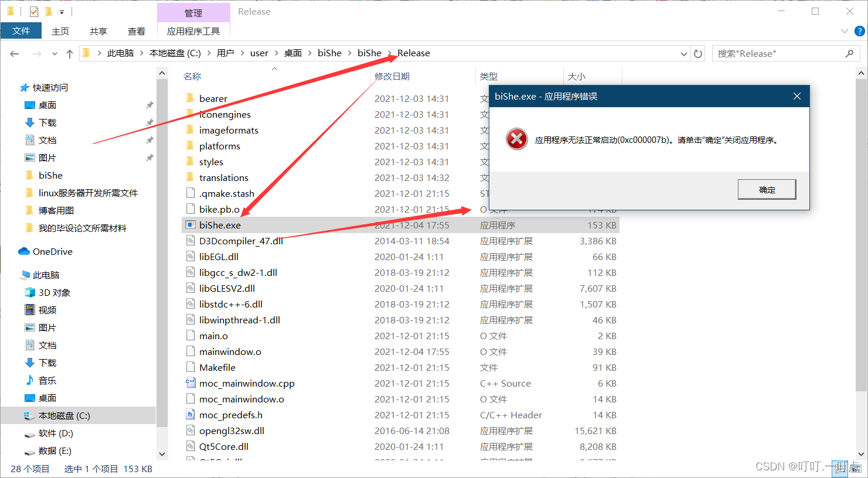Viewport: 868px width, 478px height.
Task: Click 确定 in the error dialog
Action: 767,189
